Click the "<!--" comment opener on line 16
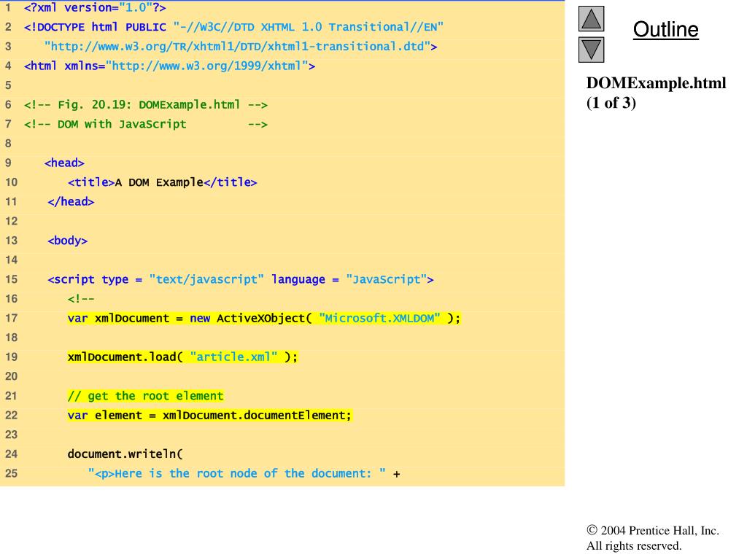This screenshot has width=747, height=560. [81, 299]
